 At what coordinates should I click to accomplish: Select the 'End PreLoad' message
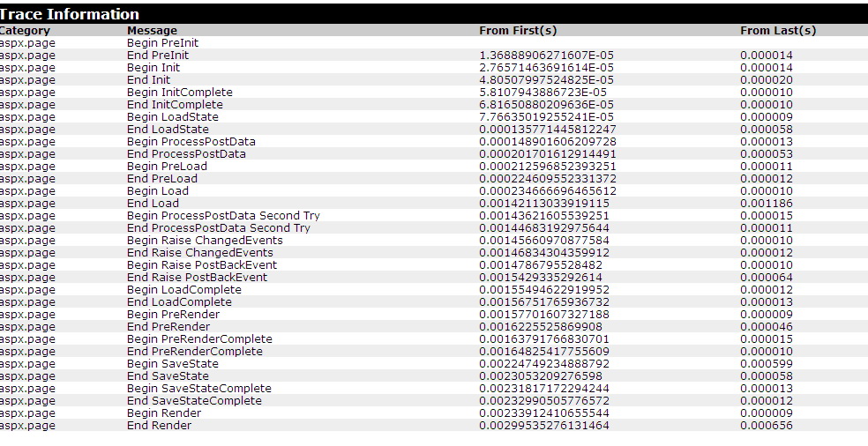(x=162, y=178)
